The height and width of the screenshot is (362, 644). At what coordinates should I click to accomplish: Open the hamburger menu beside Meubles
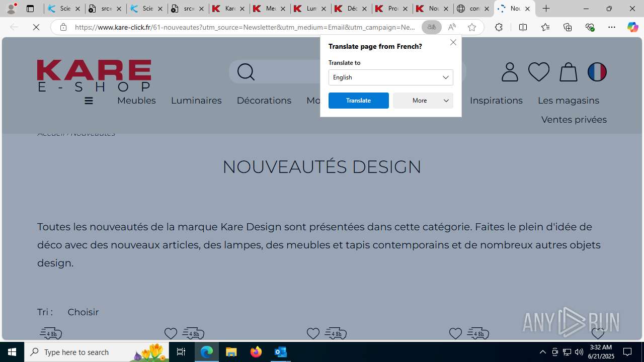[89, 101]
